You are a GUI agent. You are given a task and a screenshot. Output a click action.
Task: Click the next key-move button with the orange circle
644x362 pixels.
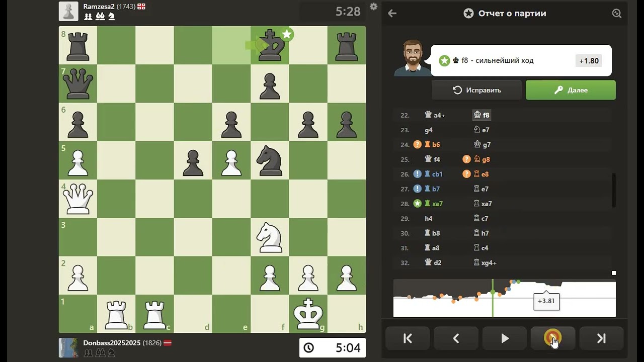[x=552, y=338]
